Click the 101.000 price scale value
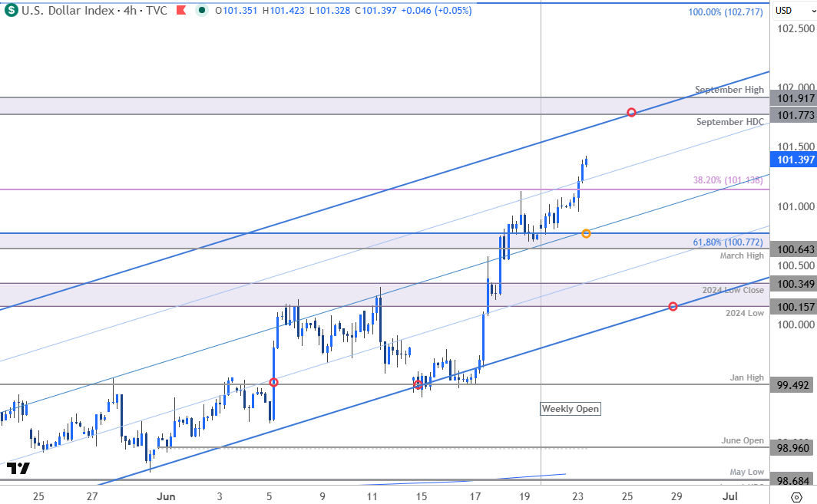Image resolution: width=817 pixels, height=504 pixels. pyautogui.click(x=795, y=206)
